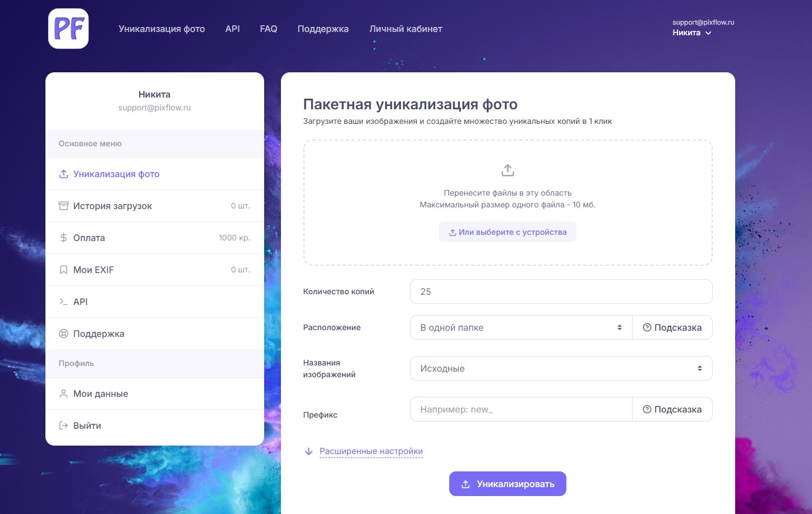This screenshot has width=812, height=514.
Task: Expand the Никита account menu in header
Action: tap(692, 33)
